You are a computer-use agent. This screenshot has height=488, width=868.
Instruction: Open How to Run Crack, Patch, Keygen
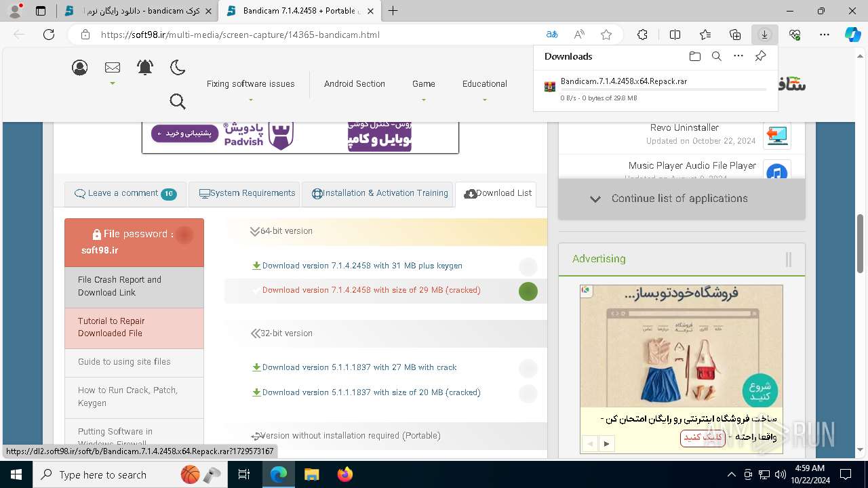point(134,397)
